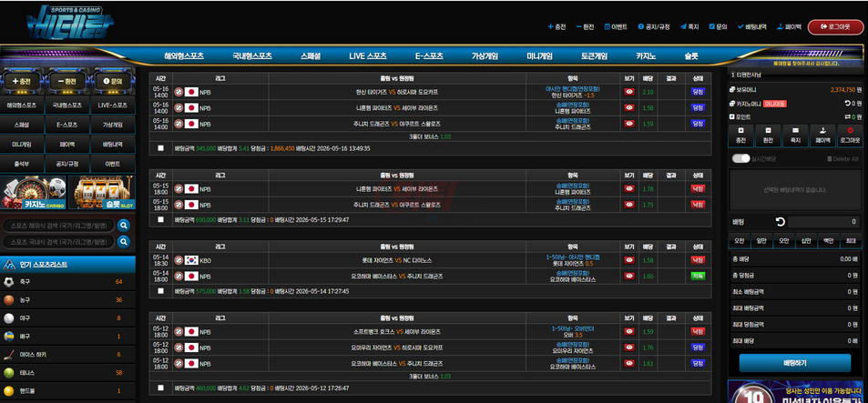Click the gold 문의 button in the left sidebar
Image resolution: width=868 pixels, height=403 pixels.
(113, 81)
